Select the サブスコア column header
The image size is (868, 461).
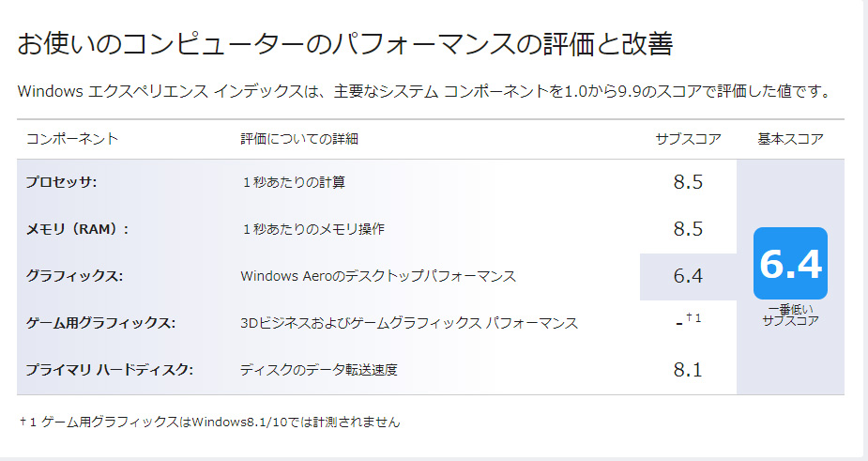click(x=688, y=139)
